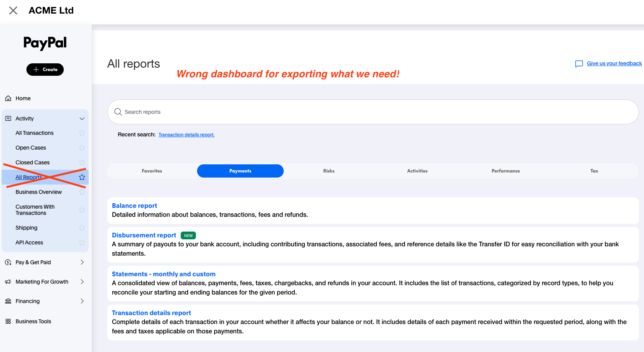The width and height of the screenshot is (644, 352).
Task: Expand the Financing section
Action: 82,301
